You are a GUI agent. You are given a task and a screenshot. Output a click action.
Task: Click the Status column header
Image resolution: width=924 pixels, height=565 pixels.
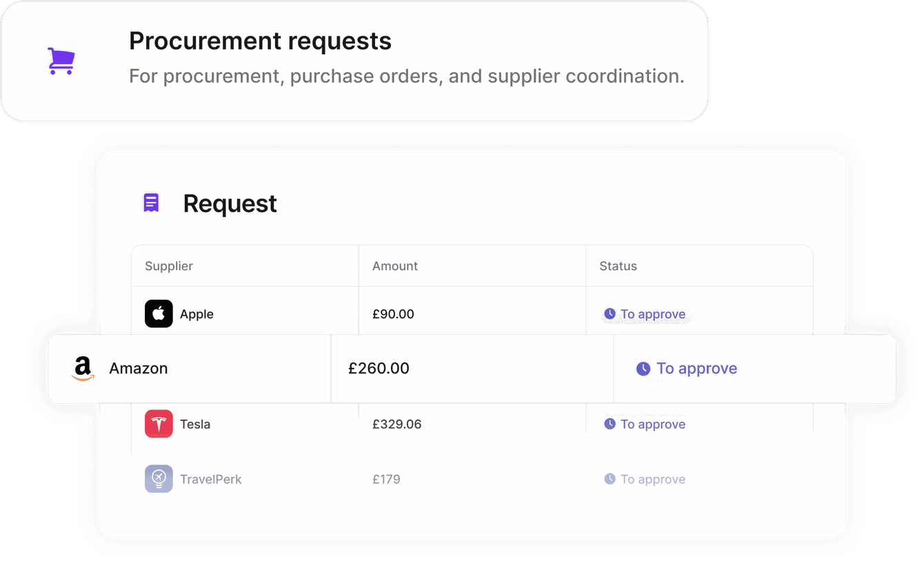click(x=619, y=266)
